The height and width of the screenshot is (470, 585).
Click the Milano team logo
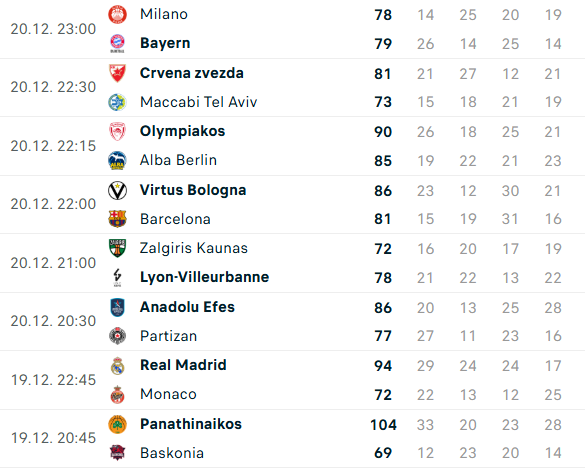tap(117, 15)
